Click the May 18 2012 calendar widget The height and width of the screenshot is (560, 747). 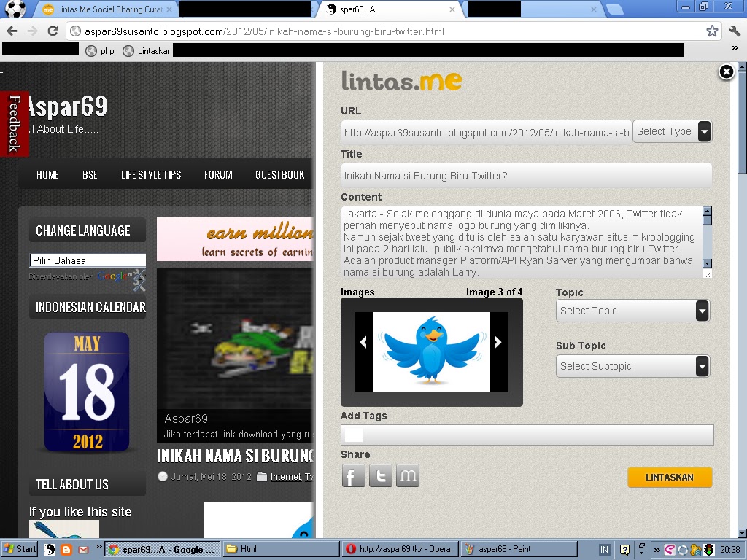point(87,392)
